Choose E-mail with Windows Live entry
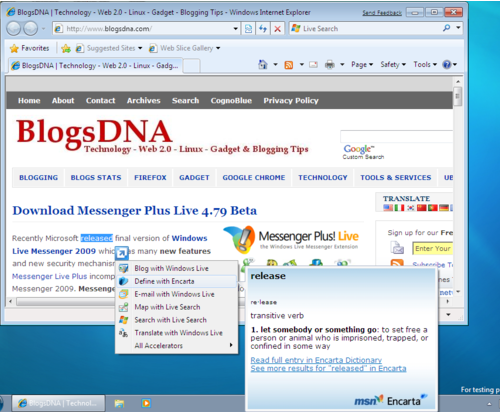This screenshot has width=500, height=412. [x=176, y=294]
